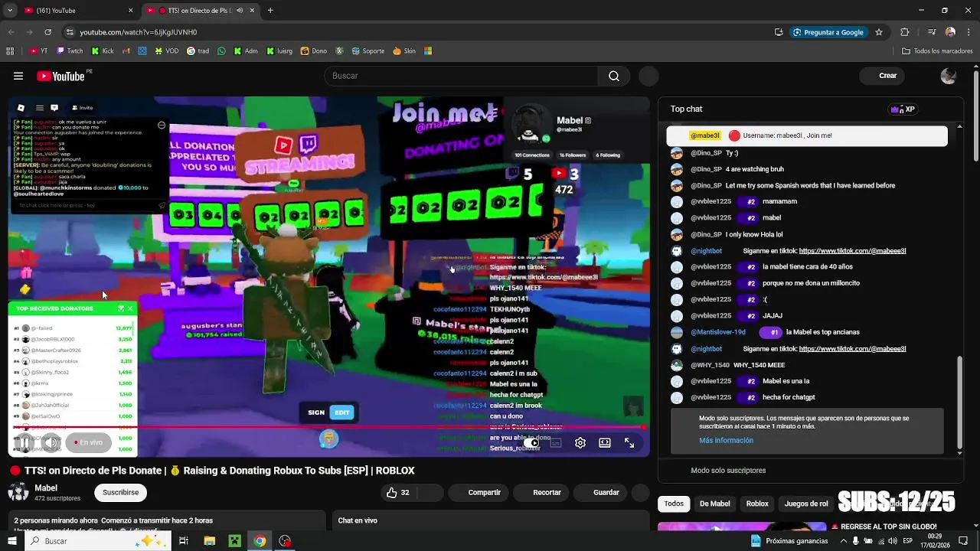Subscribe with the Suscribirse button
This screenshot has height=551, width=980.
121,493
